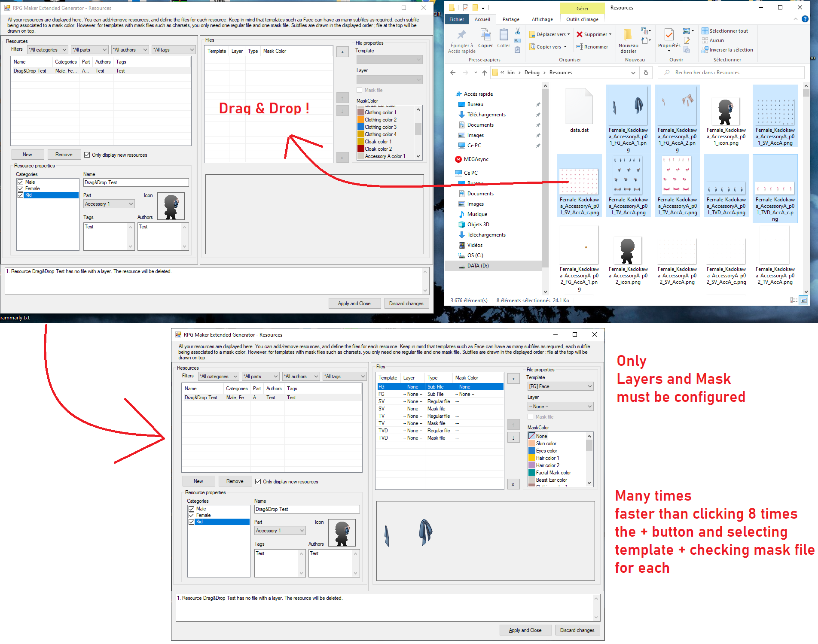Switch to the Partage ribbon tab
This screenshot has width=818, height=644.
511,19
